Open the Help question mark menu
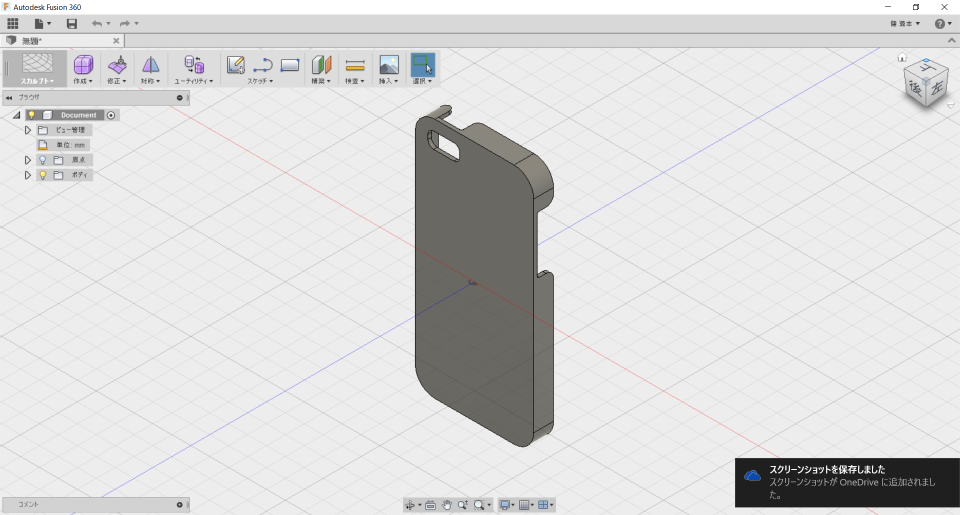This screenshot has height=515, width=960. [943, 23]
